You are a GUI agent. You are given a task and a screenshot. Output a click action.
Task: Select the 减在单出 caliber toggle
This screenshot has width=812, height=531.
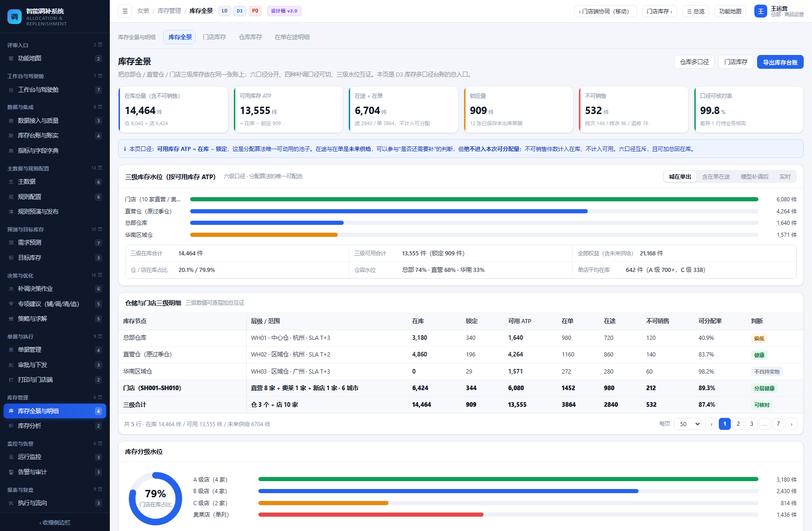point(680,177)
